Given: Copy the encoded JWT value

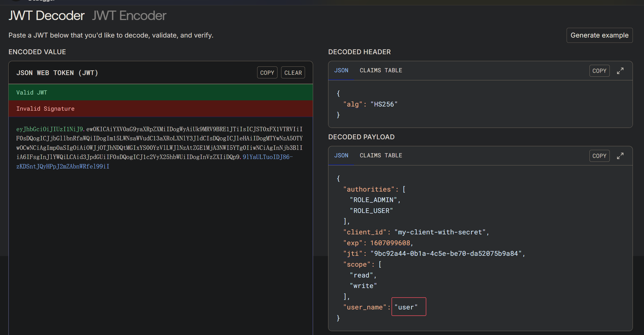Looking at the screenshot, I should click(267, 73).
